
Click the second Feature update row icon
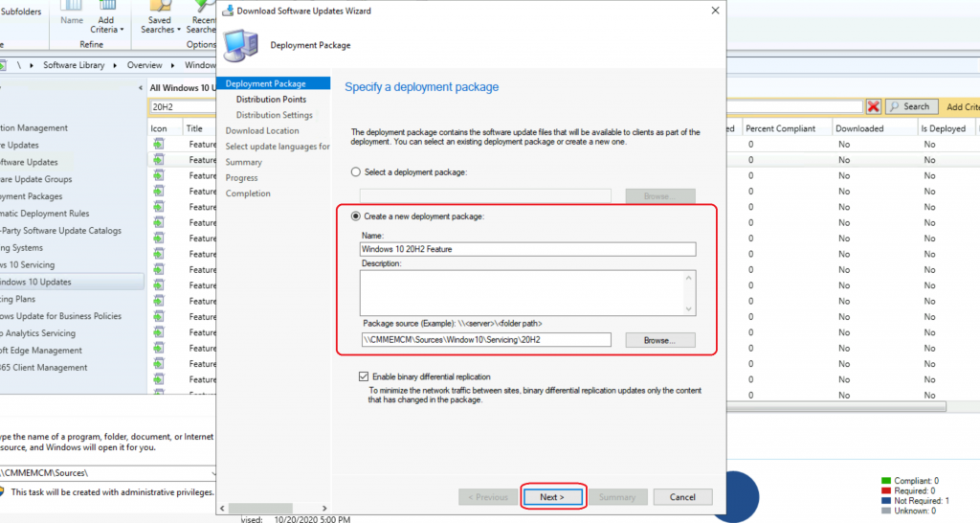tap(159, 160)
